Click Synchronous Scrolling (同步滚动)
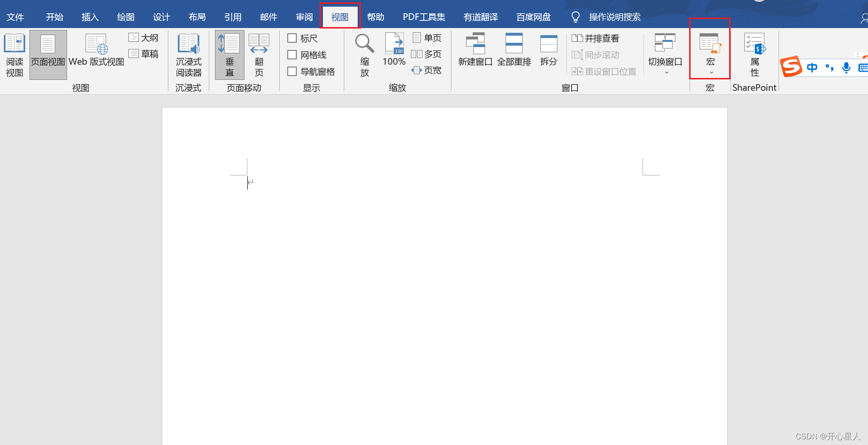 [595, 55]
